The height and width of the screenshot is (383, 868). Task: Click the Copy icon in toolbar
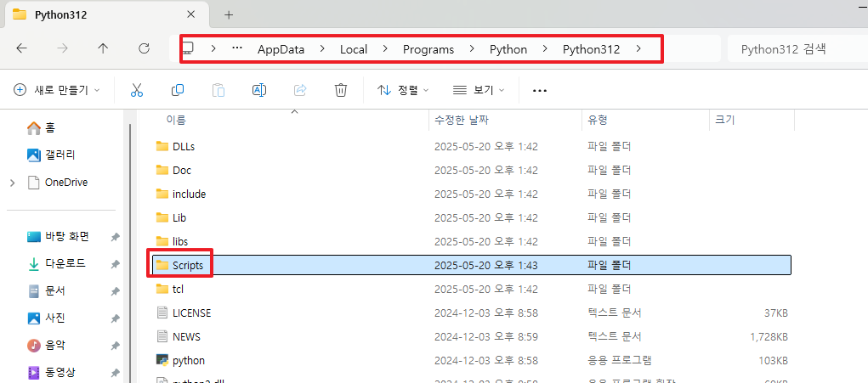[x=178, y=90]
